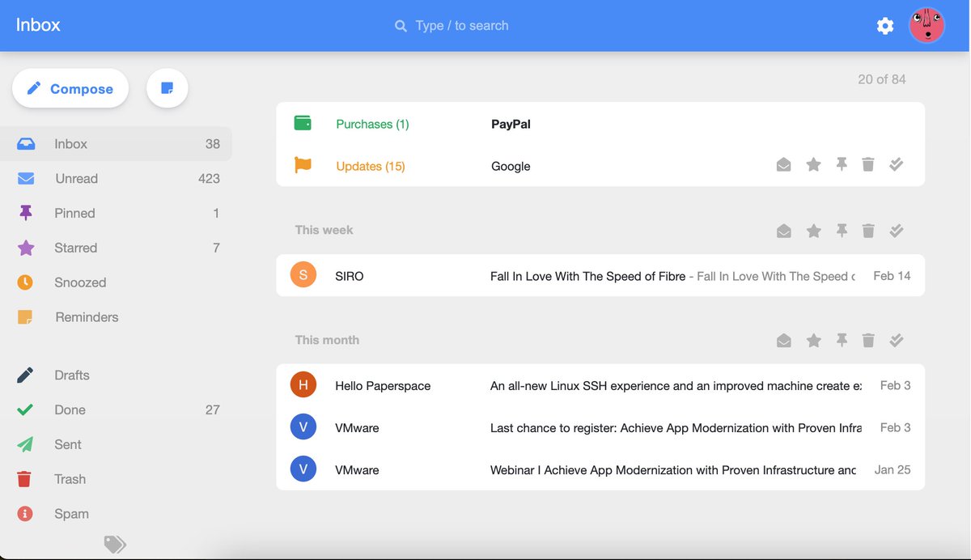The width and height of the screenshot is (971, 560).
Task: Open the Snoozed folder
Action: [x=117, y=282]
